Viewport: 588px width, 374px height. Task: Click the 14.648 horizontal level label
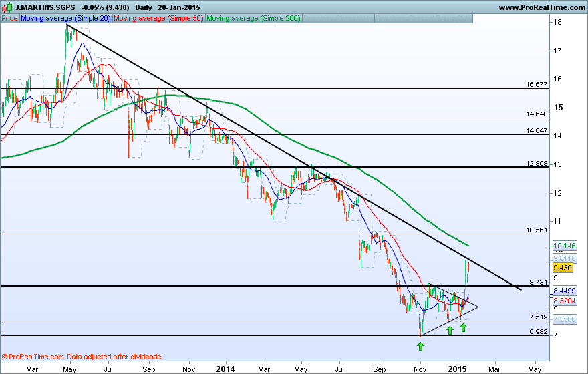537,114
